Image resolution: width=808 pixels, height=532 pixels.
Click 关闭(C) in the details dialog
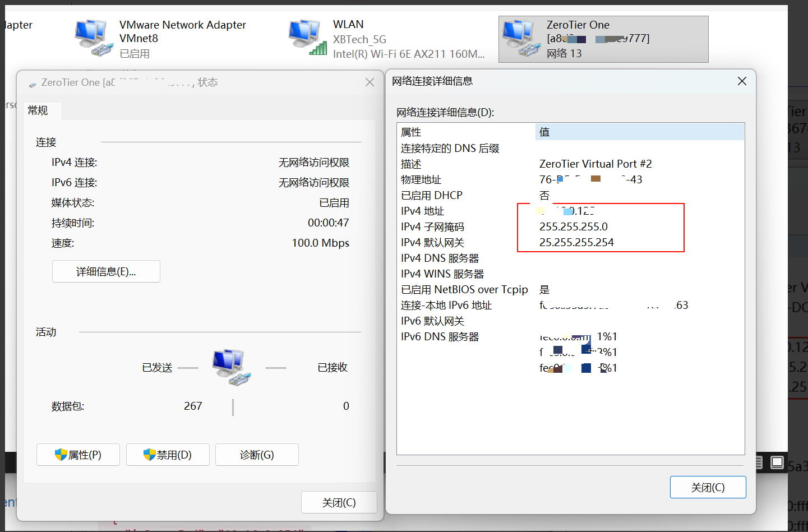point(708,487)
